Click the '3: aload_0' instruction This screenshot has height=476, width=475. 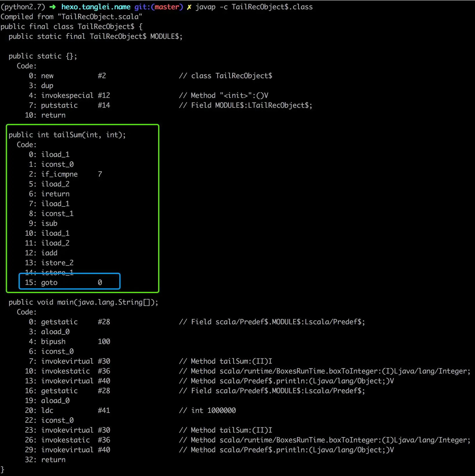click(49, 332)
